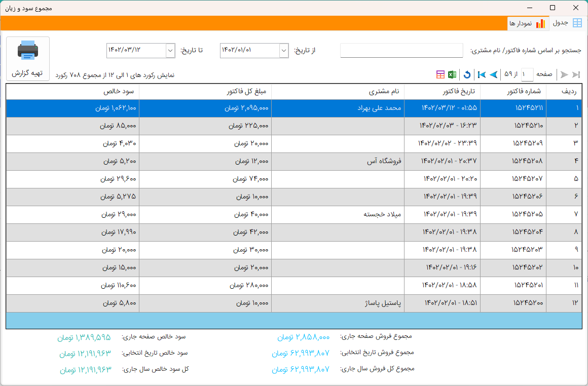The height and width of the screenshot is (386, 588).
Task: Select invoice number ۱۵۲۴۵۲۰۲ cell
Action: pyautogui.click(x=513, y=268)
